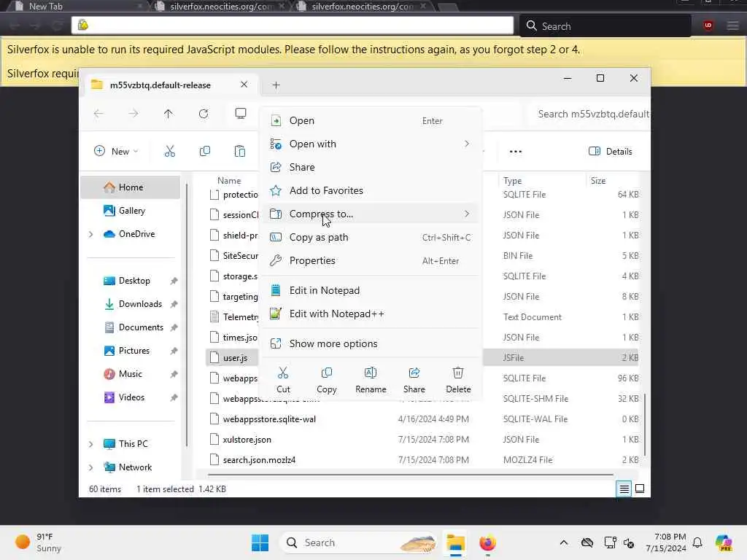The height and width of the screenshot is (560, 747).
Task: Select Share in the context menu
Action: pos(371,167)
